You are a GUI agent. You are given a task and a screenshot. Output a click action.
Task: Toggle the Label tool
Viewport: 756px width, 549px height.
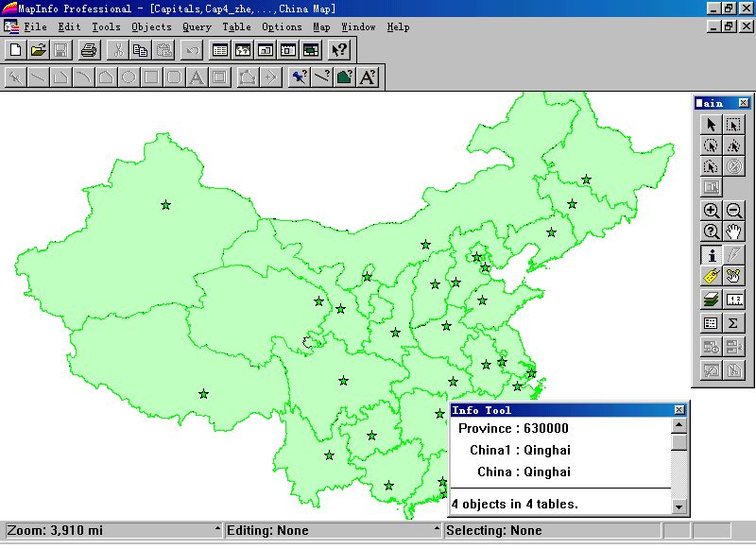tap(712, 276)
